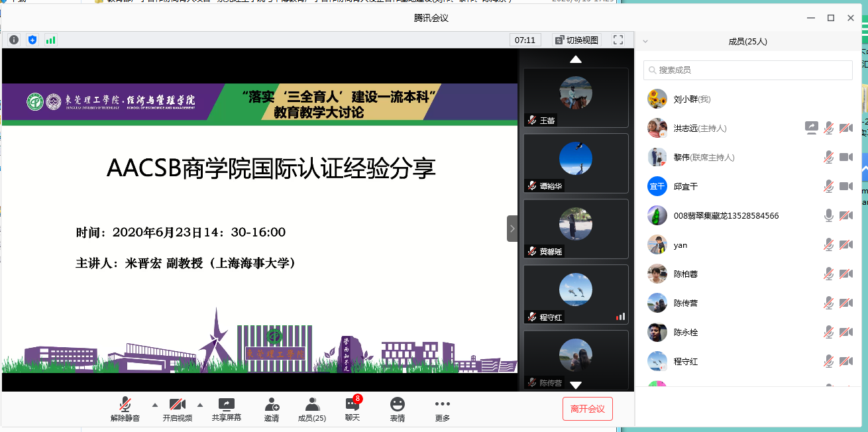Open the 聊天 chat icon with badge
868x432 pixels.
353,403
